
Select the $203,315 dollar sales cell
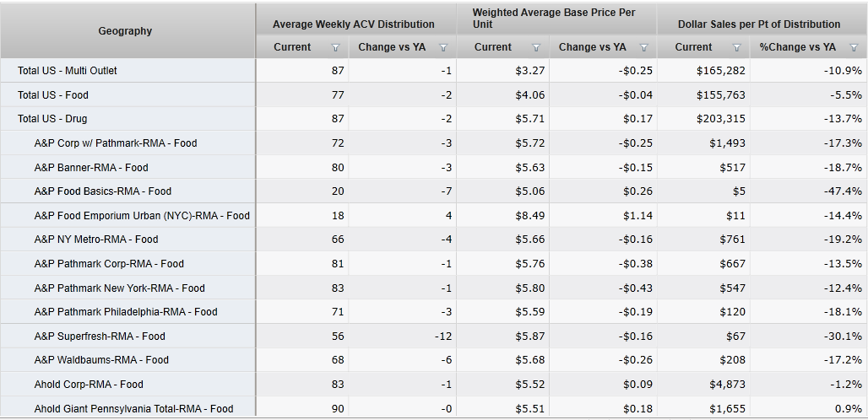pos(721,119)
